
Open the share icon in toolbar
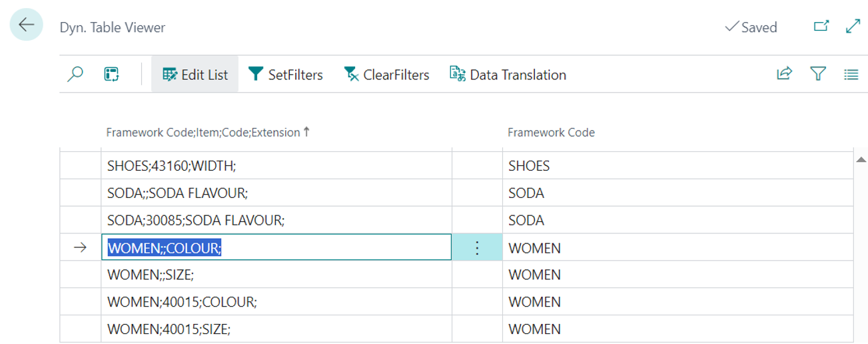(x=784, y=74)
